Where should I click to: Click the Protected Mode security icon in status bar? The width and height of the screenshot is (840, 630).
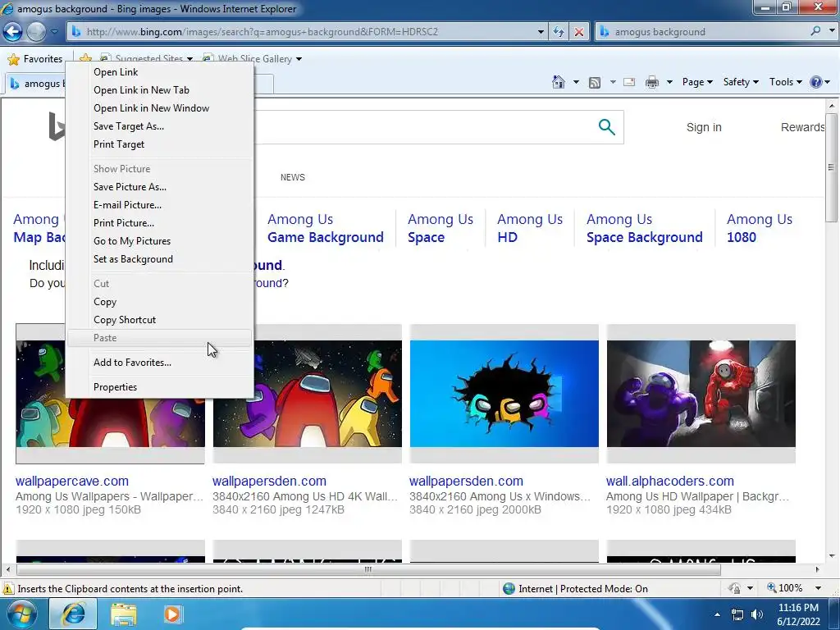point(734,588)
